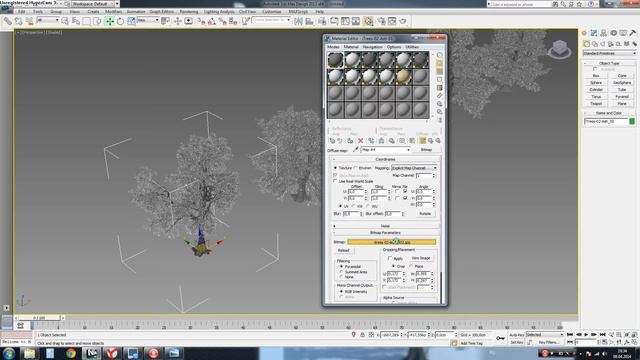Open the Mapping type dropdown
Image resolution: width=640 pixels, height=360 pixels.
coord(414,168)
